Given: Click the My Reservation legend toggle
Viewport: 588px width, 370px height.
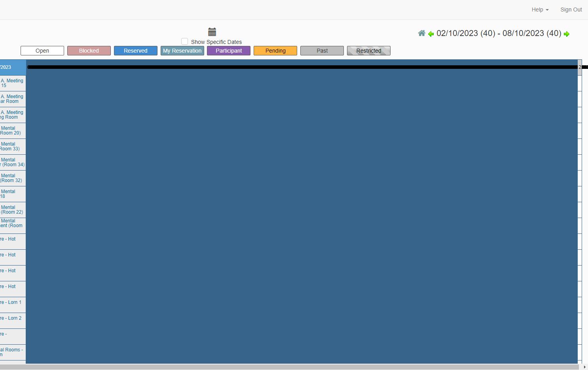Looking at the screenshot, I should point(182,51).
